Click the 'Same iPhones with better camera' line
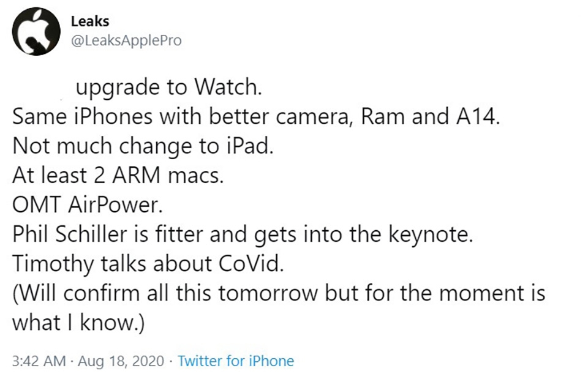Screen dimensions: 588x382 click(256, 116)
